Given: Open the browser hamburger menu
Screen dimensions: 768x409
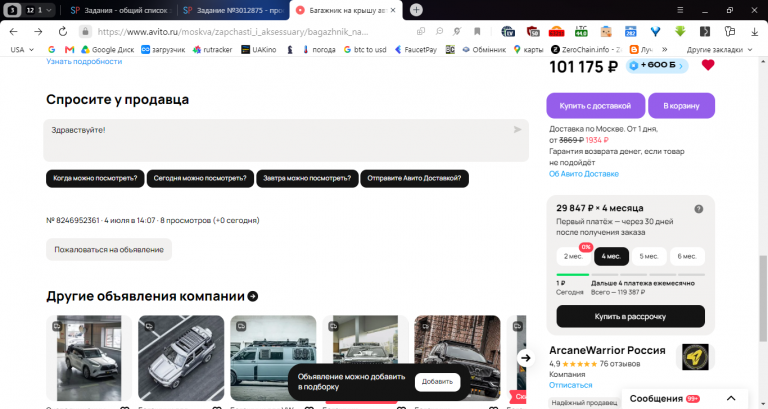Looking at the screenshot, I should [x=680, y=10].
